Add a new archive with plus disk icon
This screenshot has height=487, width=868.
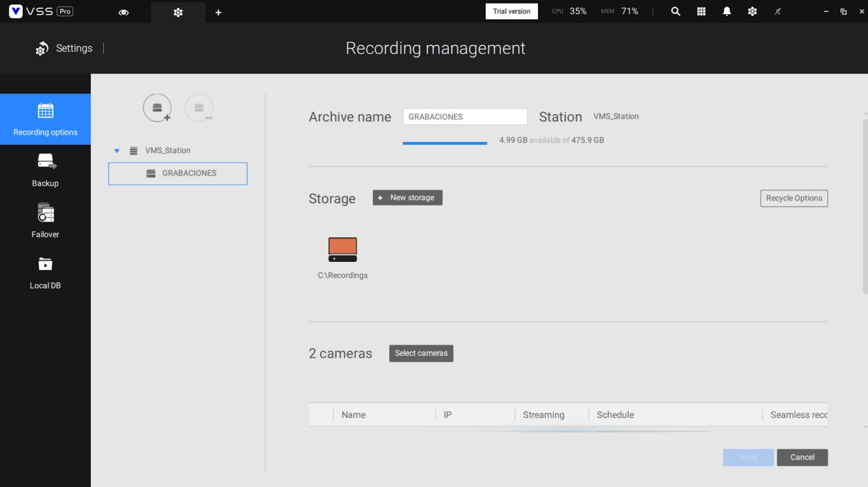click(157, 107)
